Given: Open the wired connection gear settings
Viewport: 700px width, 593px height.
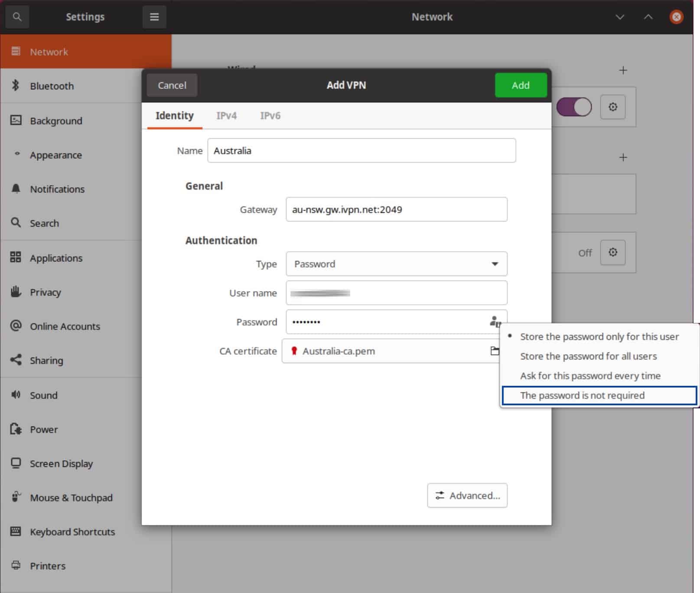Looking at the screenshot, I should (612, 107).
